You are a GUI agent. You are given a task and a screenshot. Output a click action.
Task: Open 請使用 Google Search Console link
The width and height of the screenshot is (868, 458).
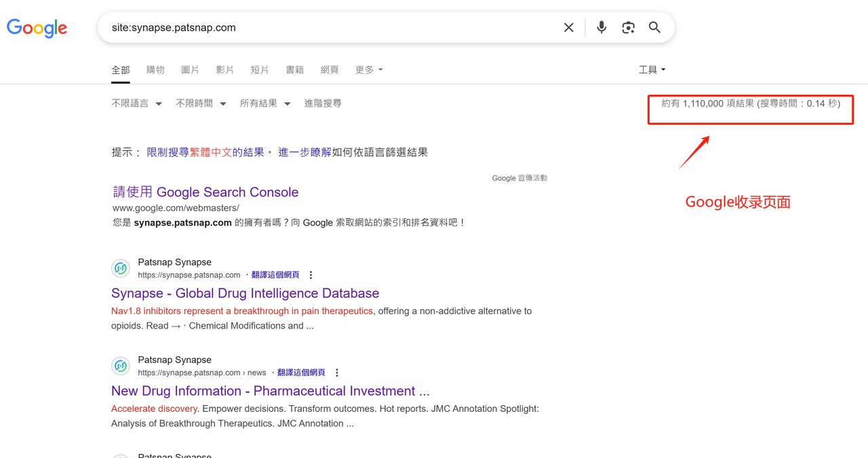(x=205, y=192)
